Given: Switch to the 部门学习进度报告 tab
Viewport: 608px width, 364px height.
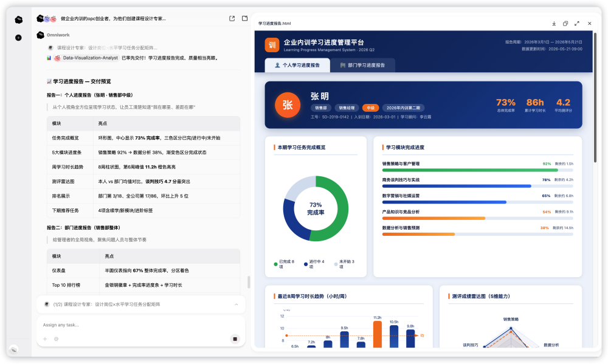Looking at the screenshot, I should [362, 65].
